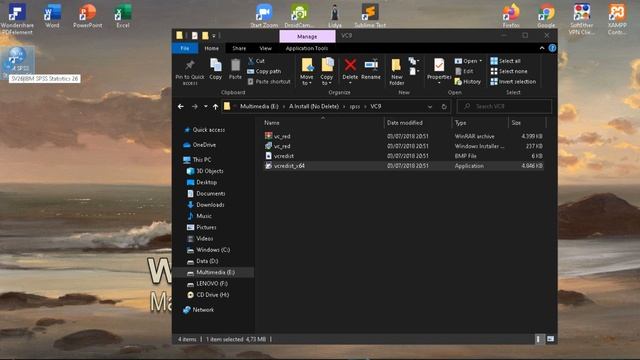Click Select none
Image resolution: width=640 pixels, height=360 pixels.
[509, 71]
